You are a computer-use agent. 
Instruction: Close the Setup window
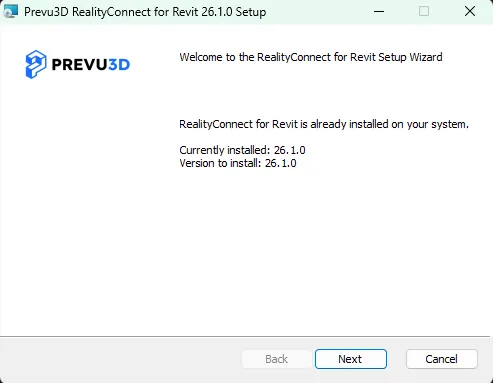click(x=470, y=11)
